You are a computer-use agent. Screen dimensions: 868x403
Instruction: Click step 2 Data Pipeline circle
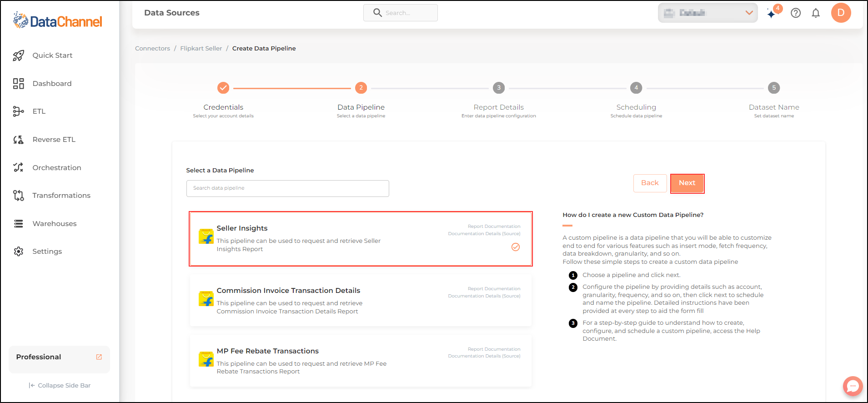click(361, 88)
